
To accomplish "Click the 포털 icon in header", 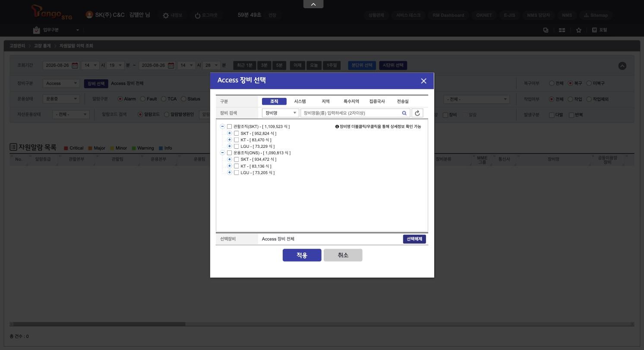I will tap(594, 30).
